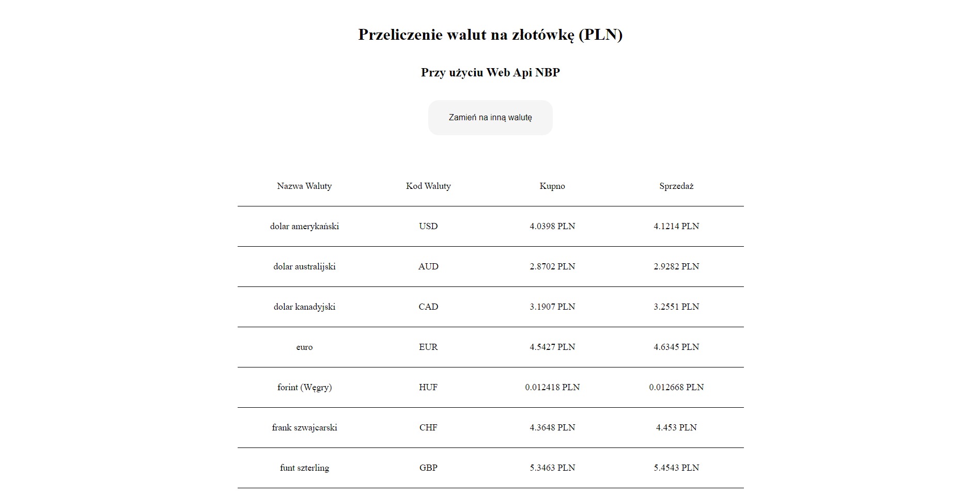Click the CHF currency code cell
Screen dimensions: 980x496
point(428,427)
